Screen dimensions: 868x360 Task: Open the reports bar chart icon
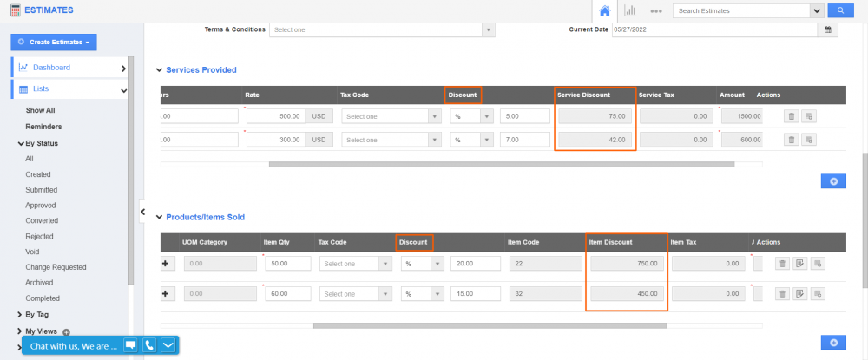pyautogui.click(x=630, y=10)
